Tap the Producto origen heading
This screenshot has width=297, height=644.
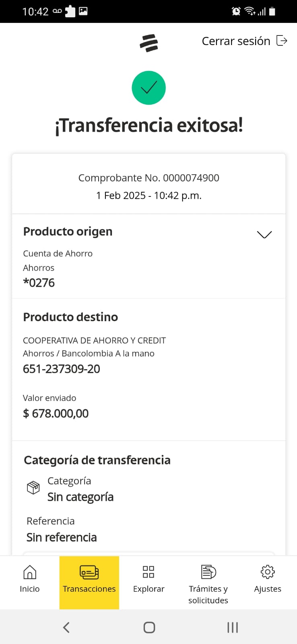tap(68, 232)
